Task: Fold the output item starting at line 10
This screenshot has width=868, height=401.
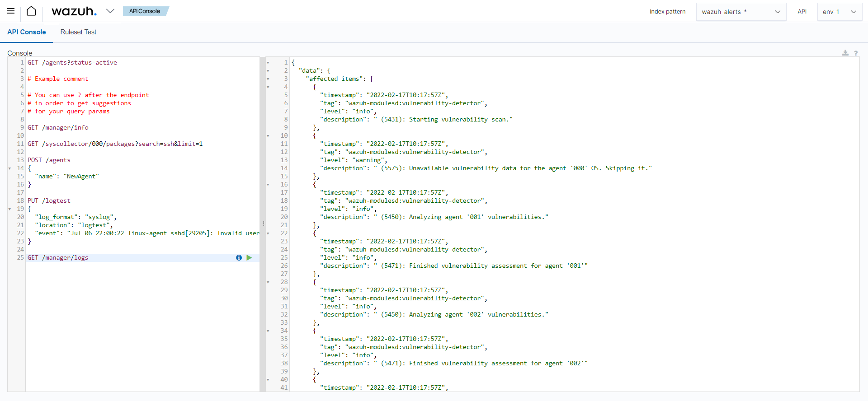Action: coord(268,136)
